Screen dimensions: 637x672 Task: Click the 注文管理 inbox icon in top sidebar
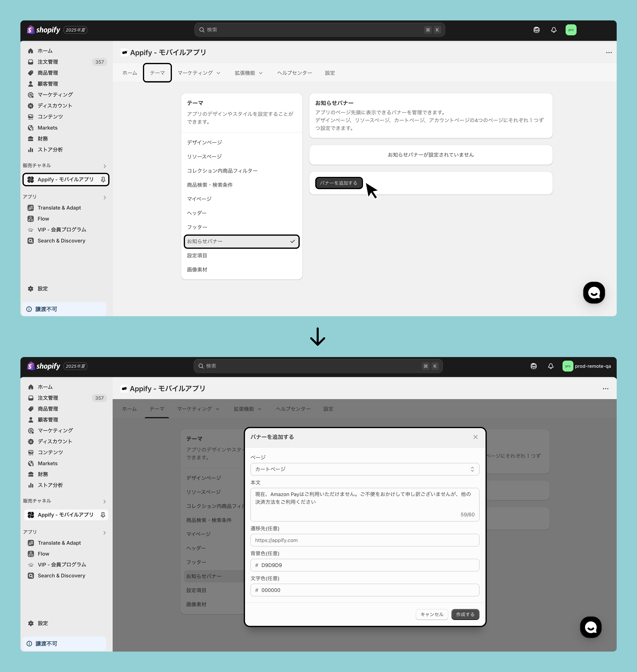point(31,62)
